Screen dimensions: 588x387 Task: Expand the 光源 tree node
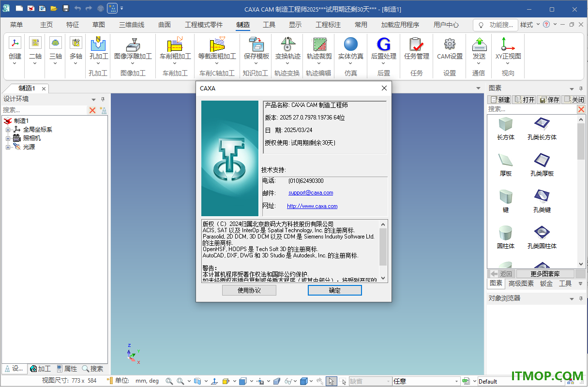8,147
